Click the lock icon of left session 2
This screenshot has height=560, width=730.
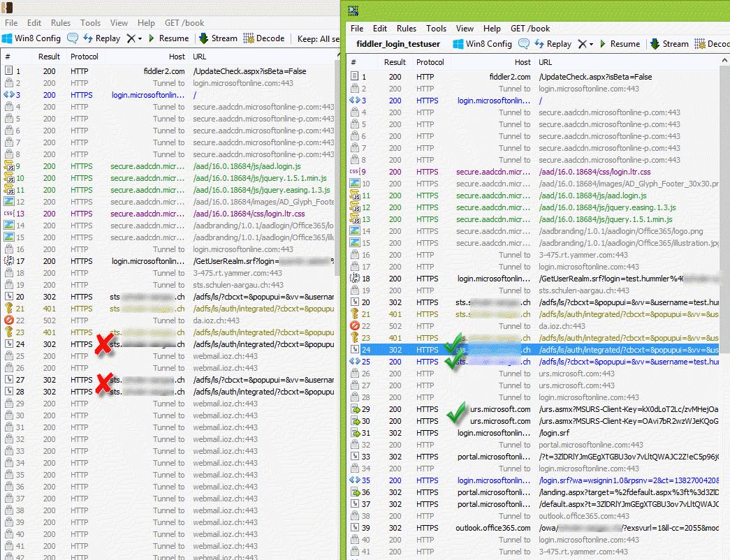coord(9,83)
